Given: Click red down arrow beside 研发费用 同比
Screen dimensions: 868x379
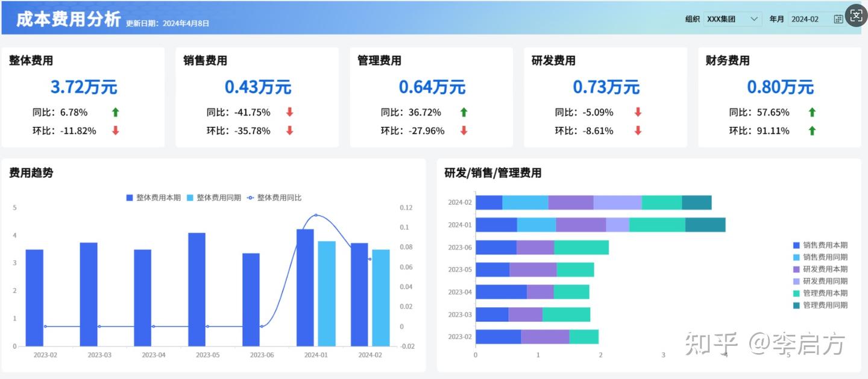Looking at the screenshot, I should [638, 112].
